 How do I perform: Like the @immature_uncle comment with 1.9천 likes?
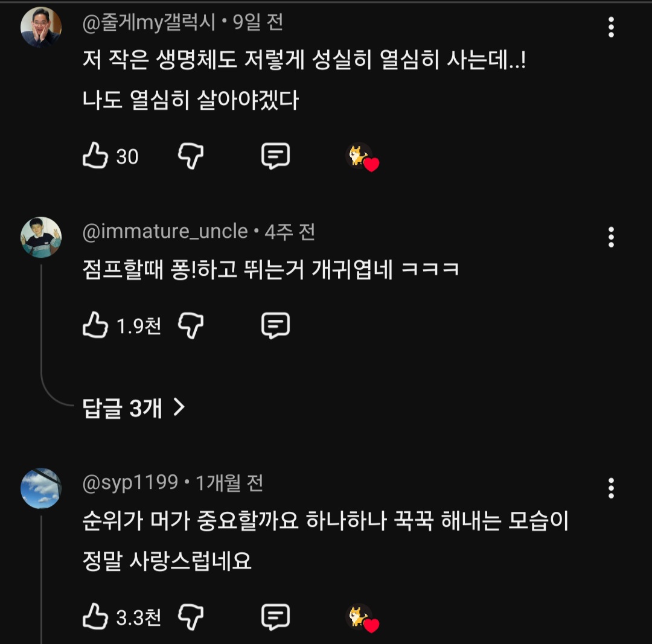point(95,325)
